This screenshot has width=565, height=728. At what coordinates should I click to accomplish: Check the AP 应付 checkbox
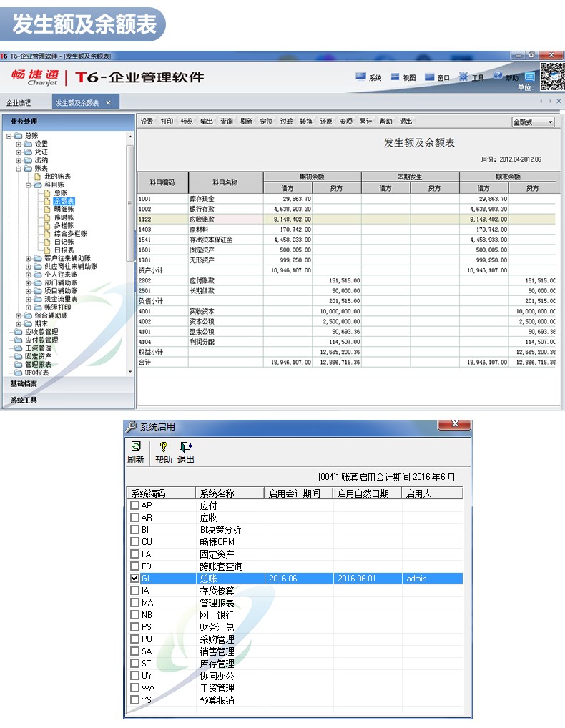pyautogui.click(x=134, y=505)
